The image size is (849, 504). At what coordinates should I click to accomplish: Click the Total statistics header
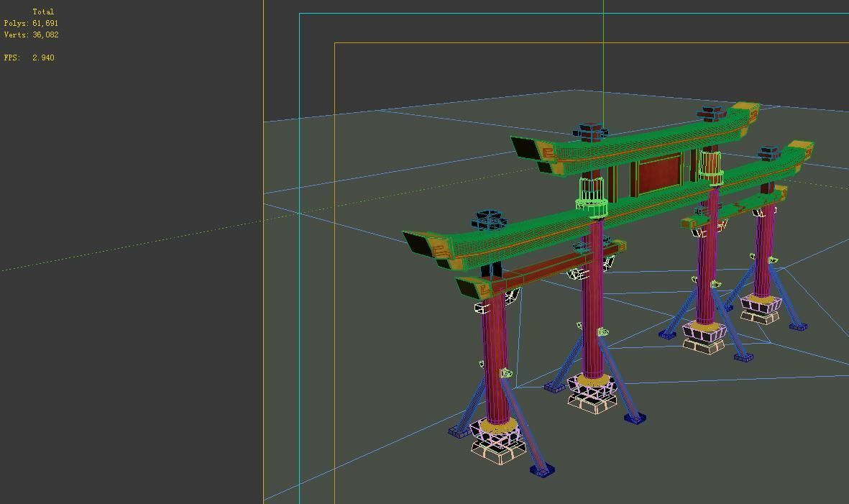pos(43,12)
